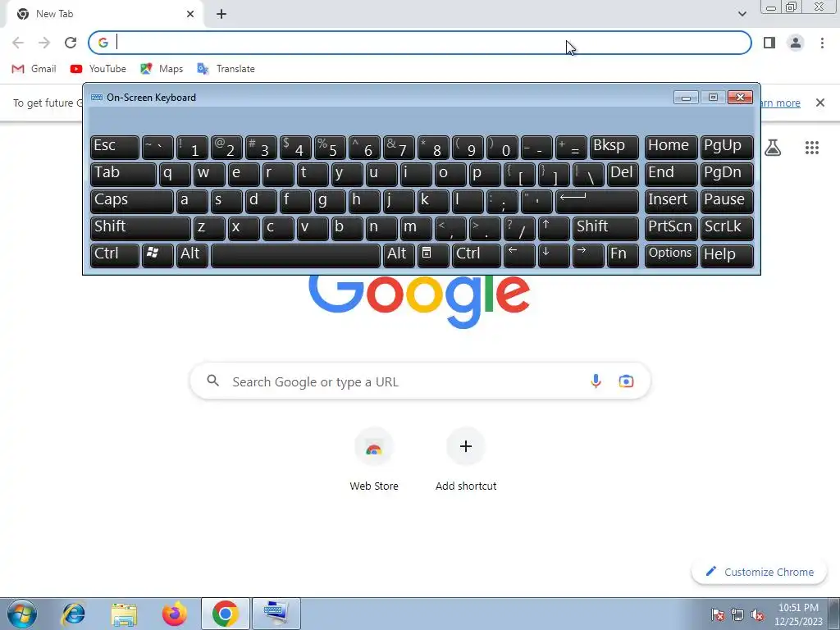Click the Windows logo key
This screenshot has height=630, width=840.
coord(157,255)
